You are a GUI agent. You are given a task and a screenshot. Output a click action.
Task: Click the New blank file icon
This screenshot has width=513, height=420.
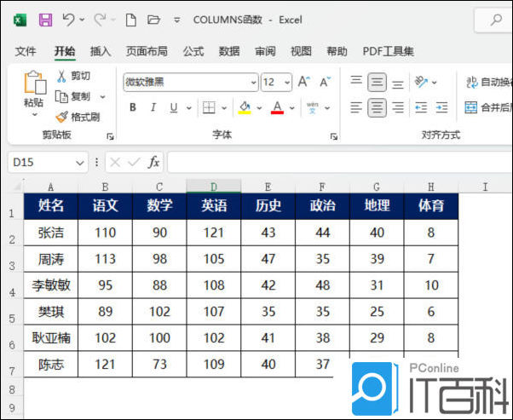click(130, 19)
